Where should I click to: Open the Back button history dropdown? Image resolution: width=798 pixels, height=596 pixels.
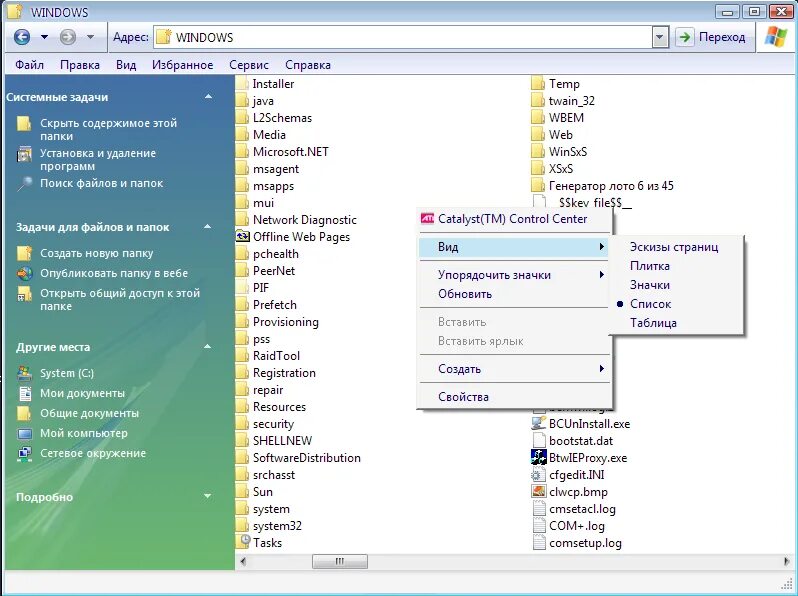(44, 37)
